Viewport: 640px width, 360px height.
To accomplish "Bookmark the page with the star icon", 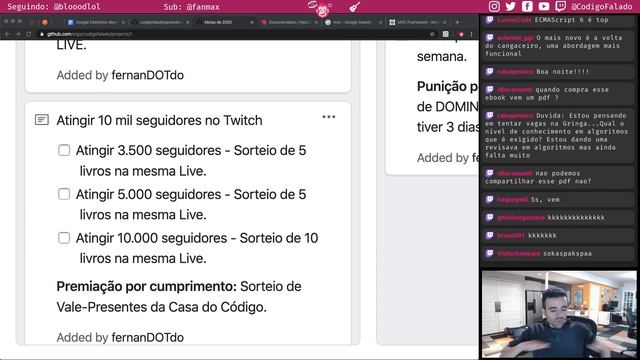I will point(432,34).
